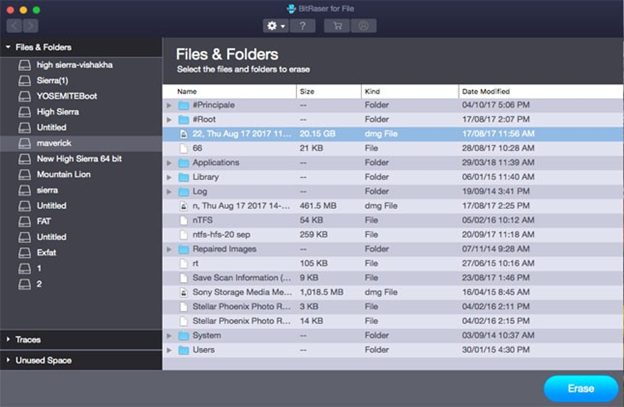Select the Save Scan Information file
Viewport: 624px width, 407px height.
(393, 278)
